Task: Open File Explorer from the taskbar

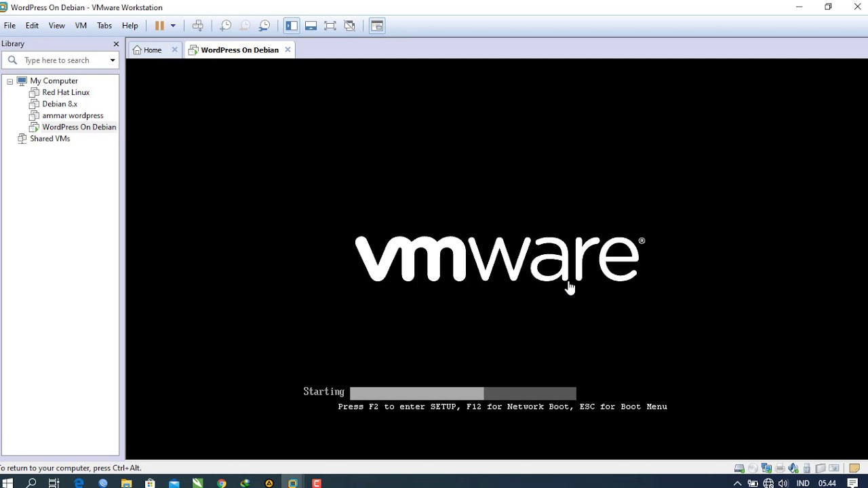Action: pos(126,483)
